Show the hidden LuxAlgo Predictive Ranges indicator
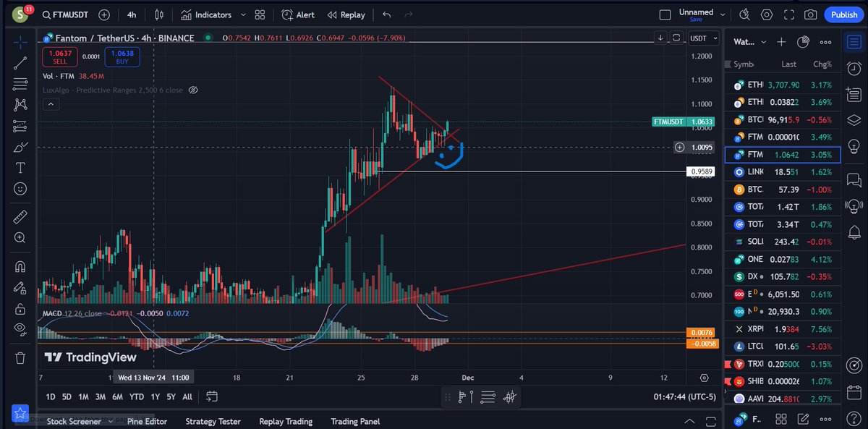The width and height of the screenshot is (868, 429). pyautogui.click(x=193, y=90)
